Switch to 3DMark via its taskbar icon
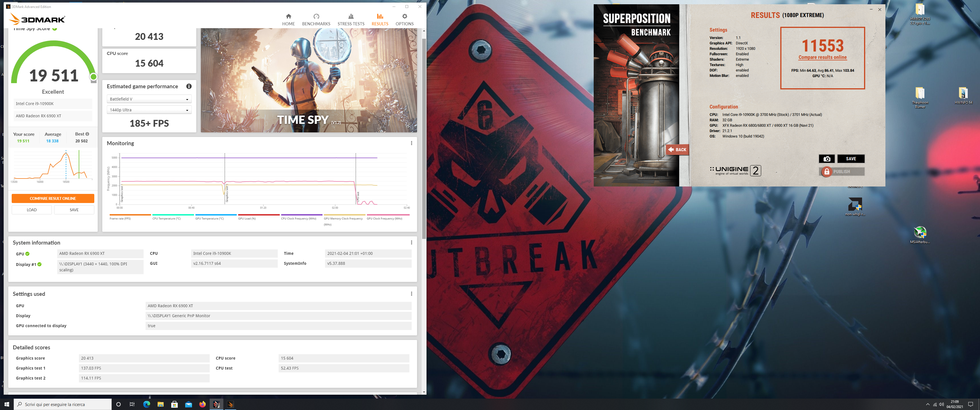980x410 pixels. (230, 404)
